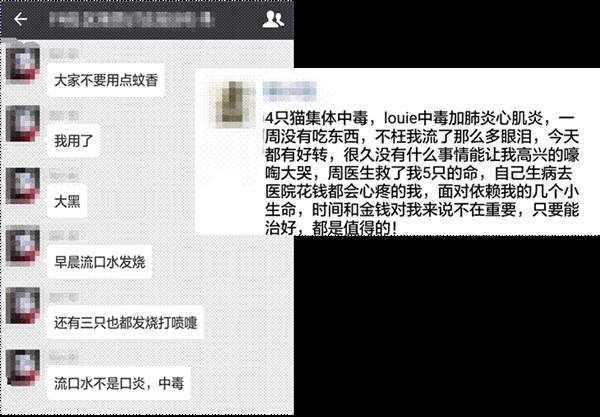This screenshot has width=600, height=417.
Task: Tap blurred sender name above "我用了" message
Action: 64,115
